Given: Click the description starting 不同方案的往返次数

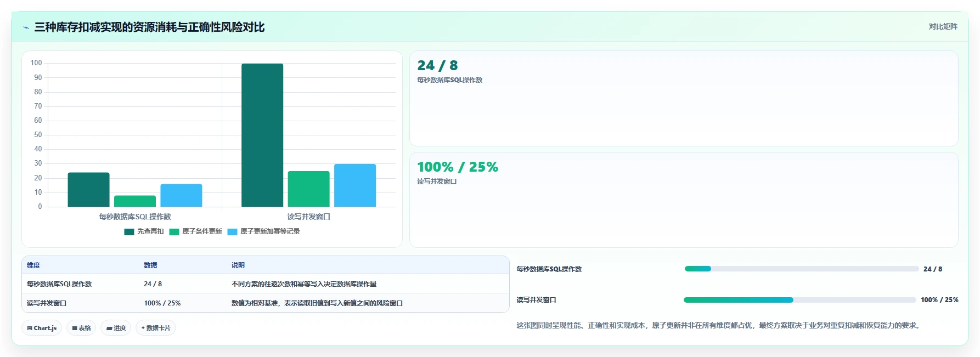Looking at the screenshot, I should click(x=304, y=284).
